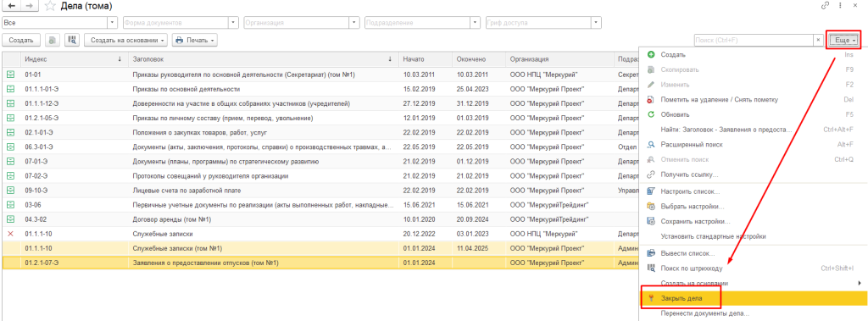868x321 pixels.
Task: Add Дела (тома) to favorites star
Action: 50,6
